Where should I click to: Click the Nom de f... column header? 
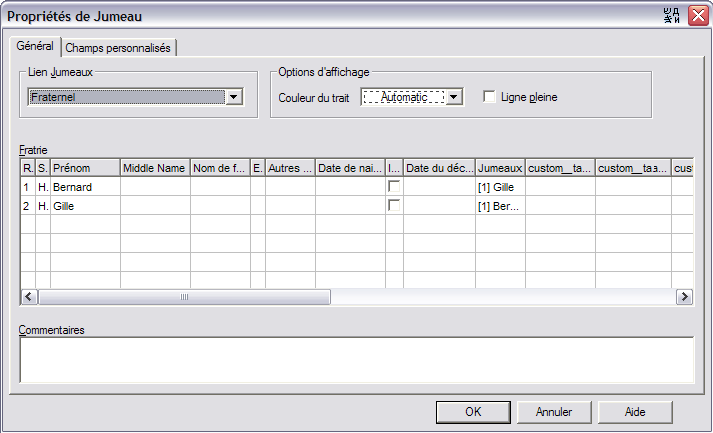point(220,168)
